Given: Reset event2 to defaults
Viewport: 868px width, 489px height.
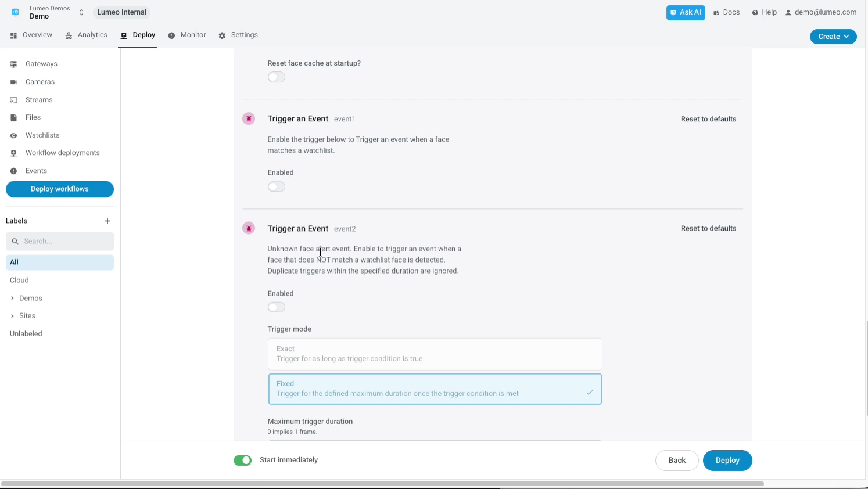Looking at the screenshot, I should 708,228.
